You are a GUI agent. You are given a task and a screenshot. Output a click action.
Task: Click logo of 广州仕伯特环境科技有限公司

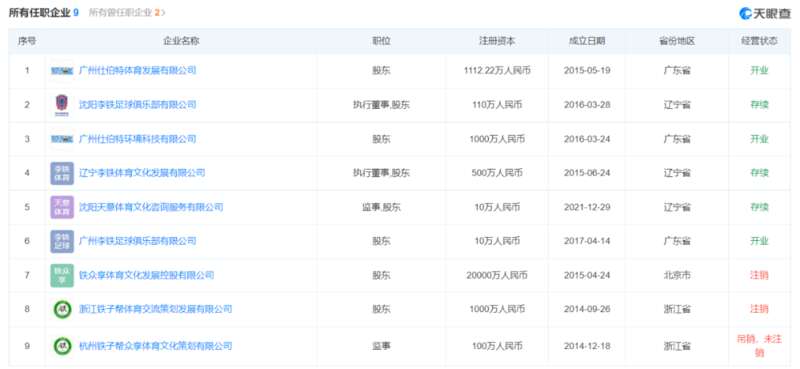62,139
